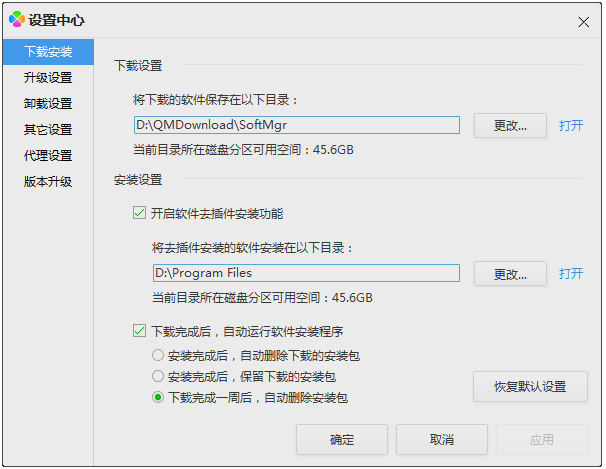Screen dimensions: 606x469
Task: Select 安装完成后，自动删除下载的安装包 radio option
Action: coord(157,355)
